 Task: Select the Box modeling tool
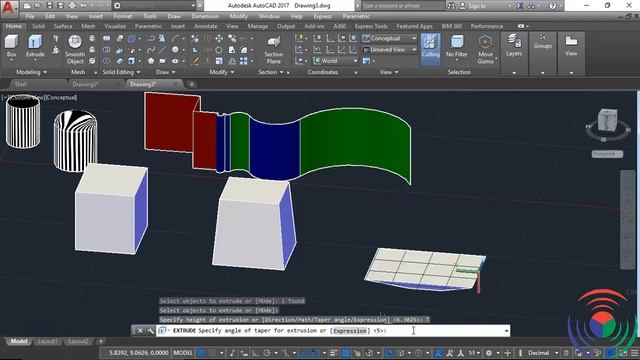tap(11, 46)
